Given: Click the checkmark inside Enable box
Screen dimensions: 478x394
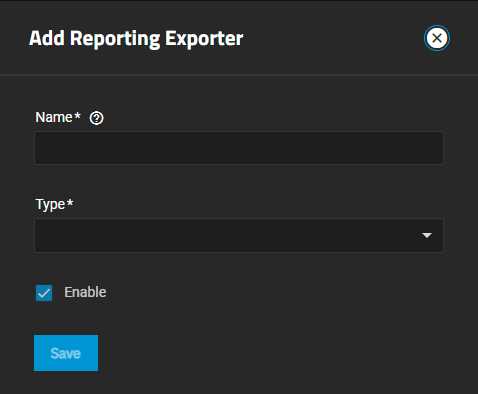Looking at the screenshot, I should click(44, 293).
